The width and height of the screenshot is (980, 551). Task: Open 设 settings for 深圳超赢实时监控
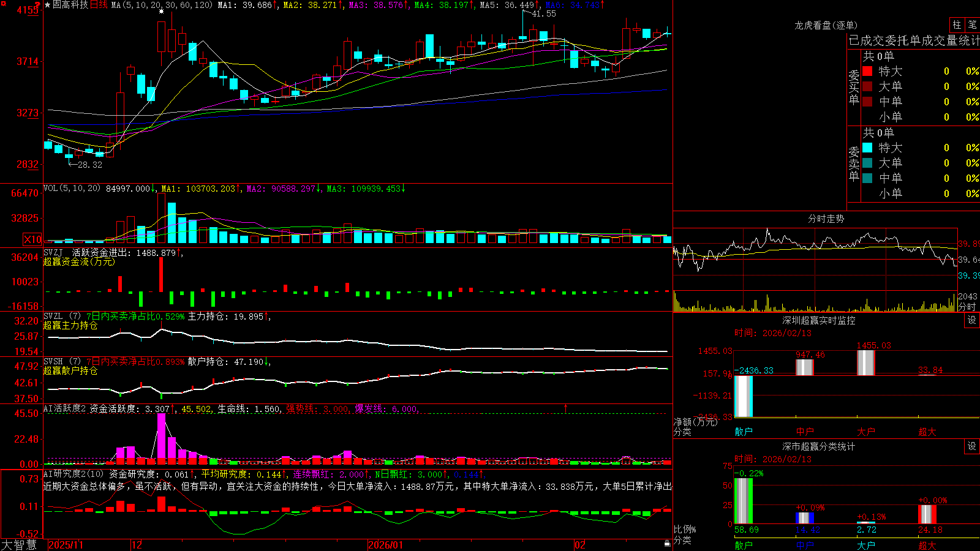click(x=971, y=320)
